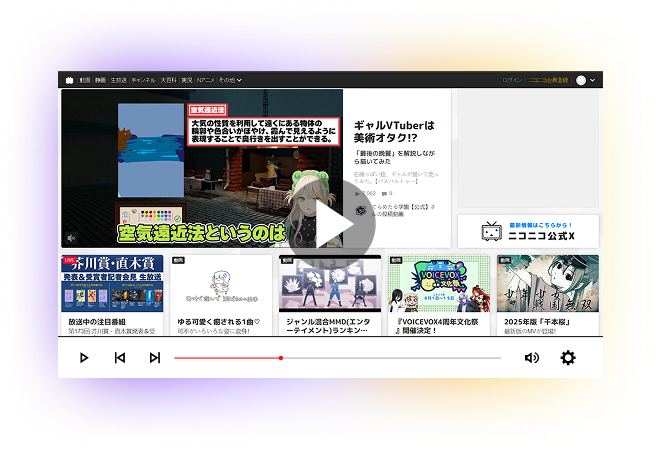Skip to next track in player bar
The height and width of the screenshot is (450, 661).
155,358
